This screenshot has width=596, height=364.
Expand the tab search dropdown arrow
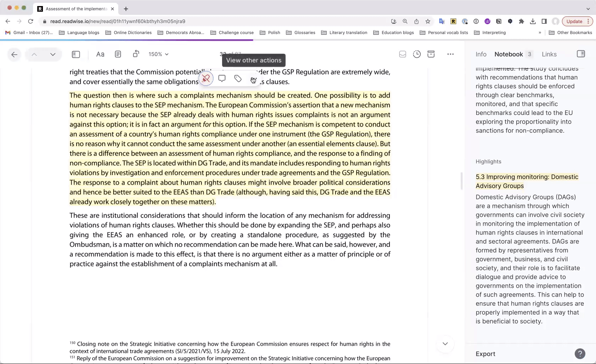pos(588,9)
